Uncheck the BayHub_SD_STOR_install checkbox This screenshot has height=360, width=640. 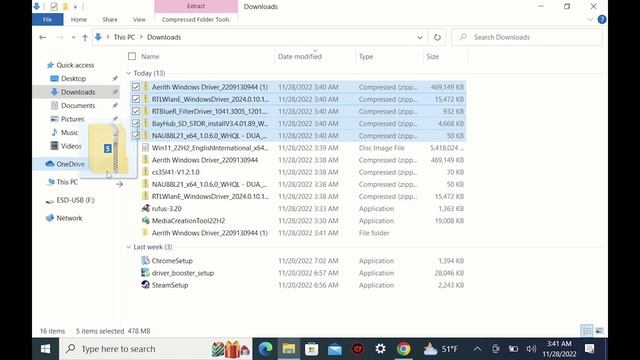click(x=136, y=123)
